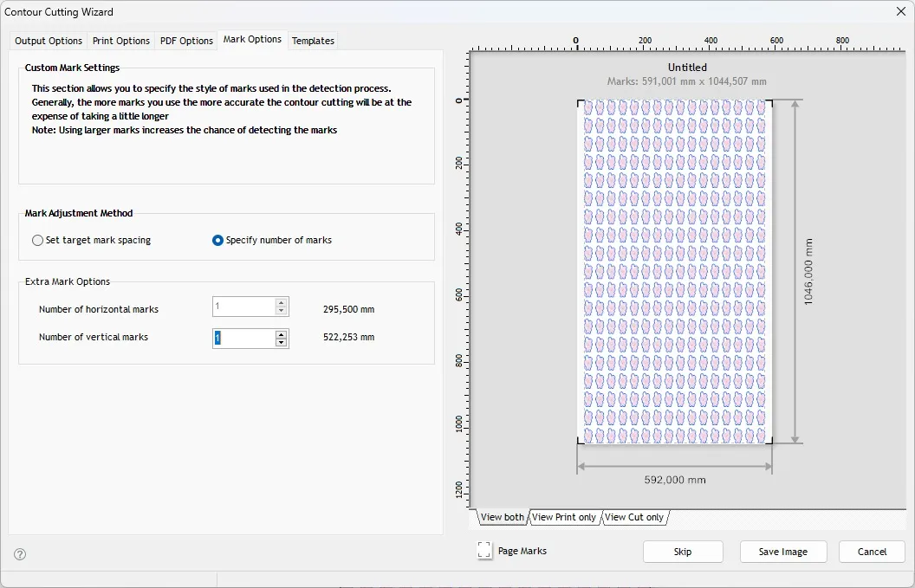915x588 pixels.
Task: Click the Skip button
Action: (683, 552)
